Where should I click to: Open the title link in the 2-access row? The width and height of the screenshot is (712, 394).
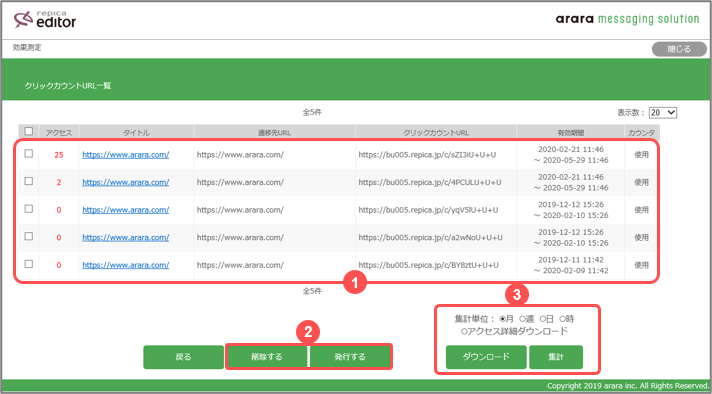pyautogui.click(x=126, y=182)
